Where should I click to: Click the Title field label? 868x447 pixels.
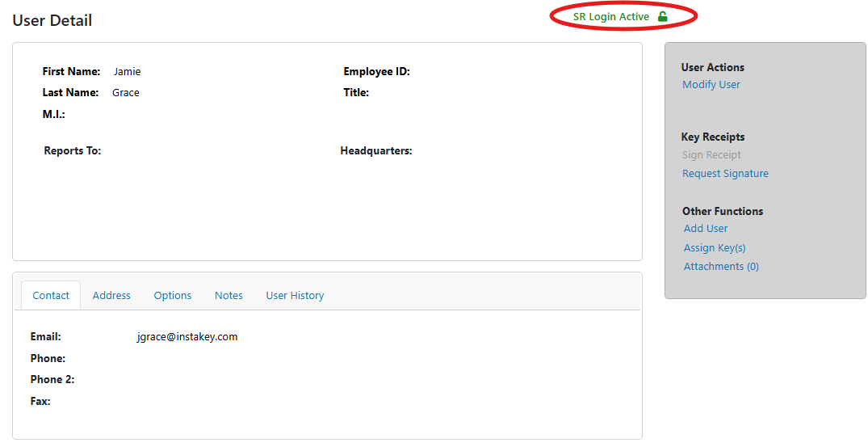coord(356,92)
